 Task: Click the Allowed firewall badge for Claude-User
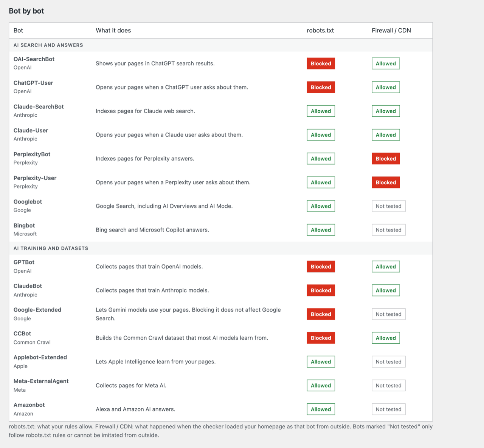[386, 135]
